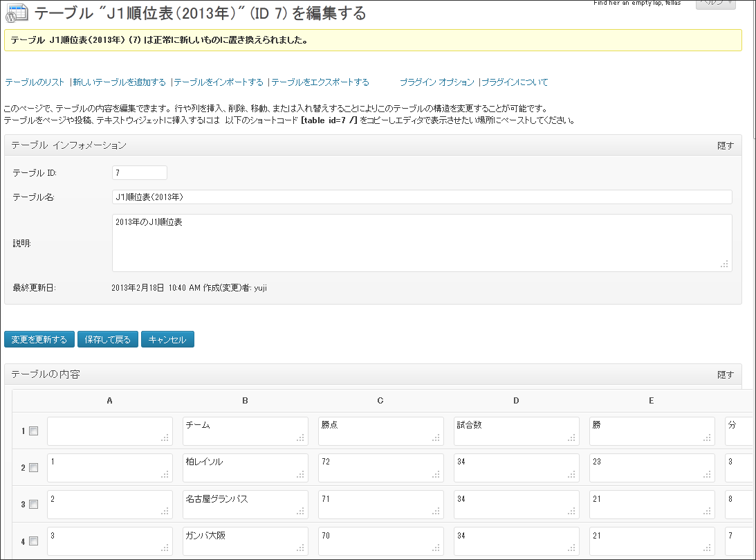Image resolution: width=756 pixels, height=560 pixels.
Task: Tick the checkbox for row 1
Action: click(33, 431)
